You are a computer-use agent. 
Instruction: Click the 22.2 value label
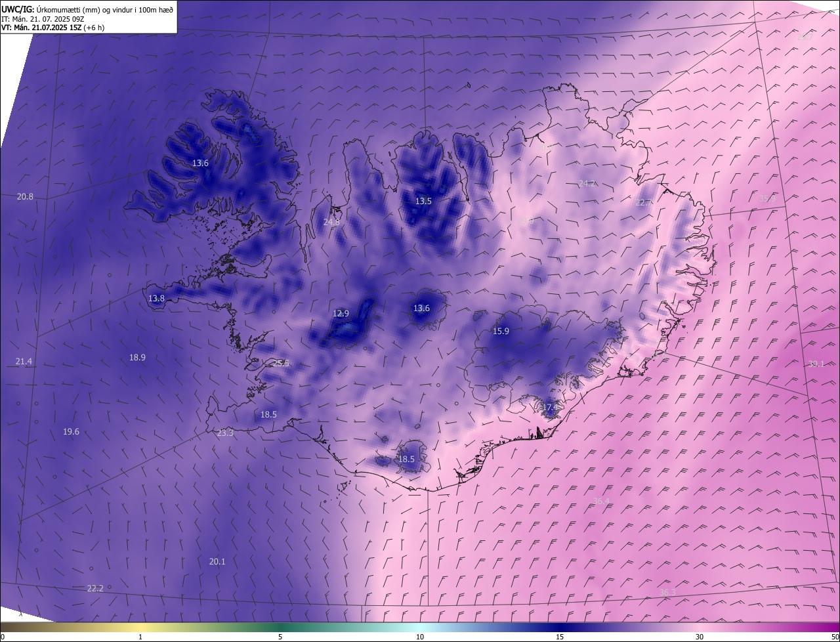pyautogui.click(x=95, y=588)
